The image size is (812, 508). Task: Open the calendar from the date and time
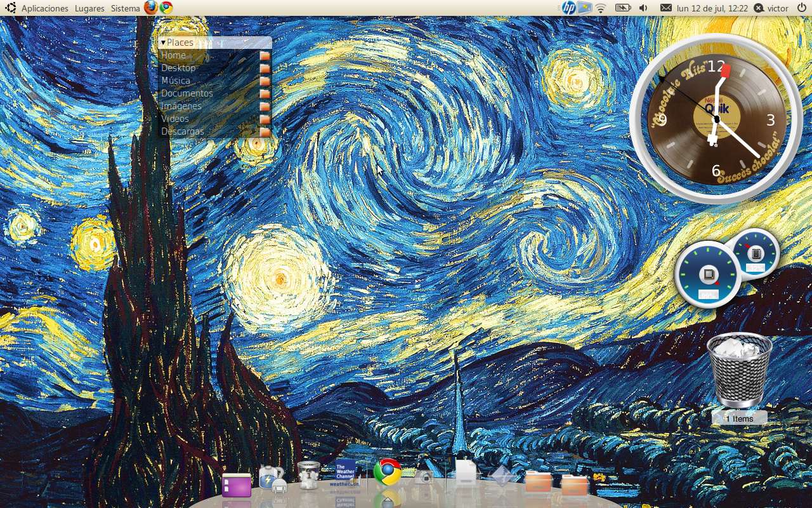click(712, 8)
